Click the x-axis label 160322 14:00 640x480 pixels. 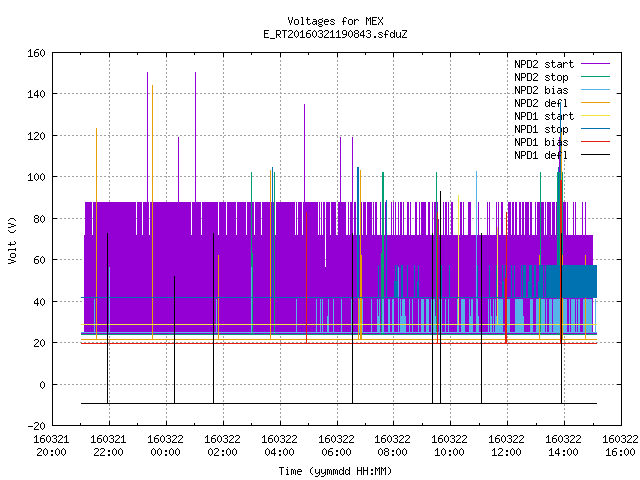pos(564,446)
